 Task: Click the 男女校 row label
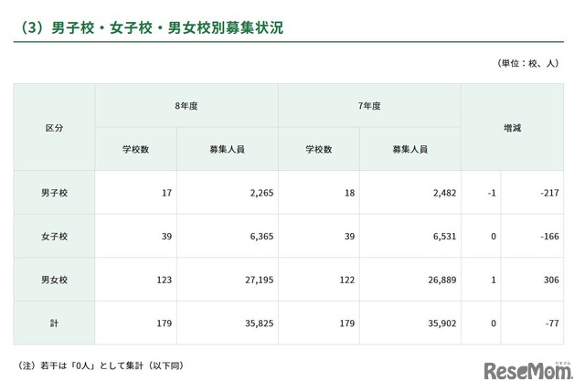pyautogui.click(x=54, y=279)
